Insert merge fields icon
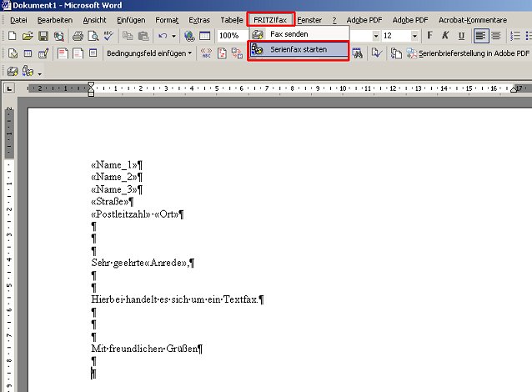Screen dimensions: 532x392 click(x=93, y=53)
